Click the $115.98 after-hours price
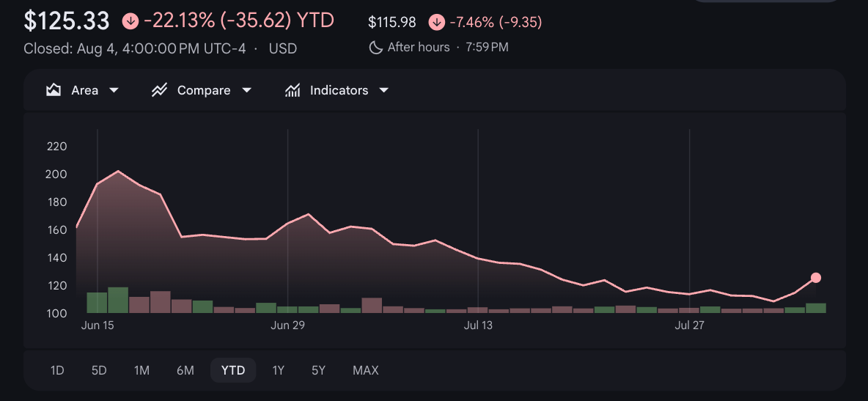Image resolution: width=868 pixels, height=401 pixels. click(x=392, y=22)
